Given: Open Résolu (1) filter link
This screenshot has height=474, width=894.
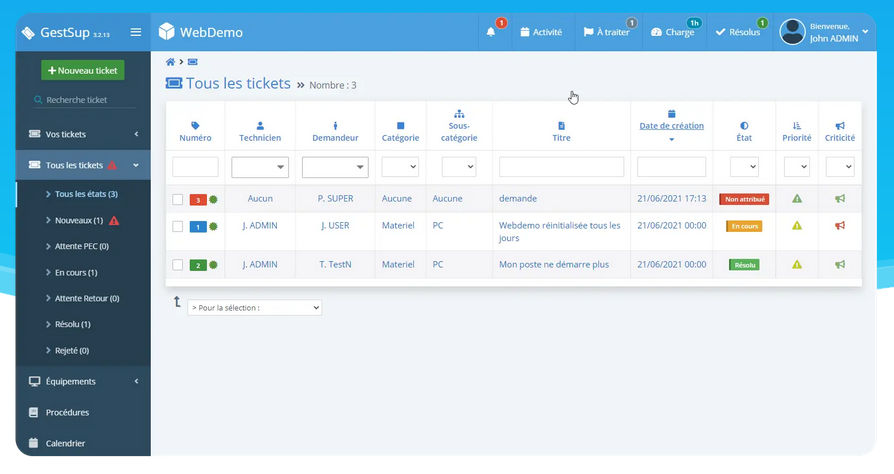Looking at the screenshot, I should click(72, 324).
